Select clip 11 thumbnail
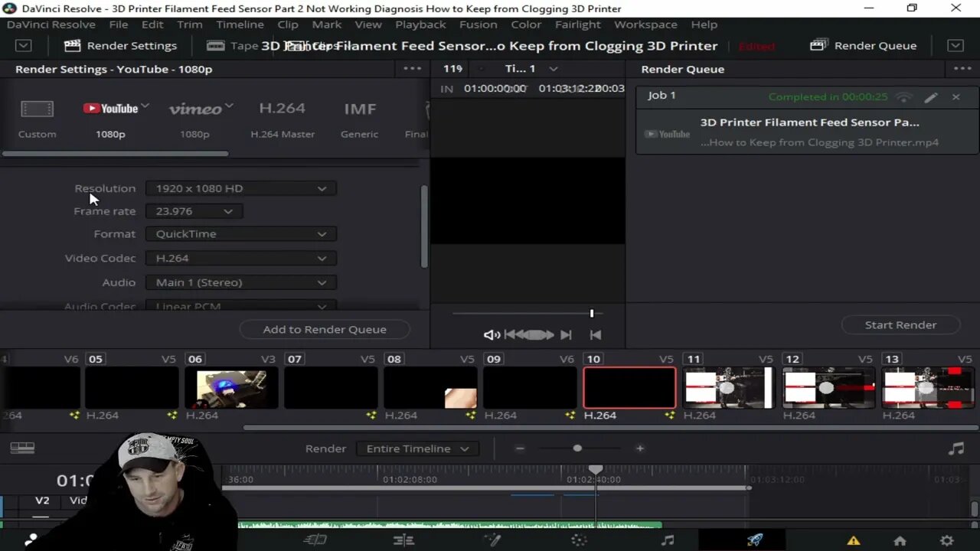Viewport: 980px width, 551px height. (729, 388)
